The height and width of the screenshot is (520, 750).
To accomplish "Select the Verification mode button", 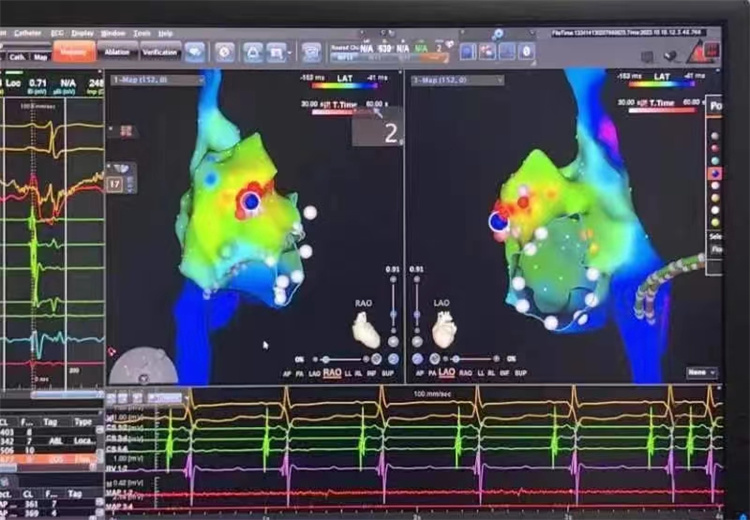I will pos(160,52).
